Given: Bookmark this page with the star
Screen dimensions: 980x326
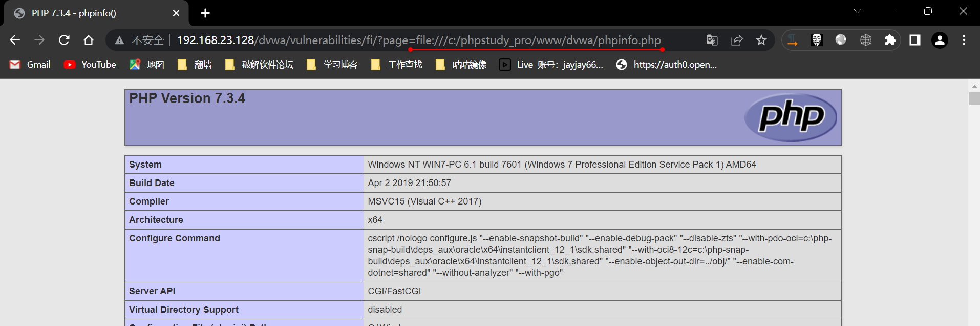Looking at the screenshot, I should coord(761,40).
